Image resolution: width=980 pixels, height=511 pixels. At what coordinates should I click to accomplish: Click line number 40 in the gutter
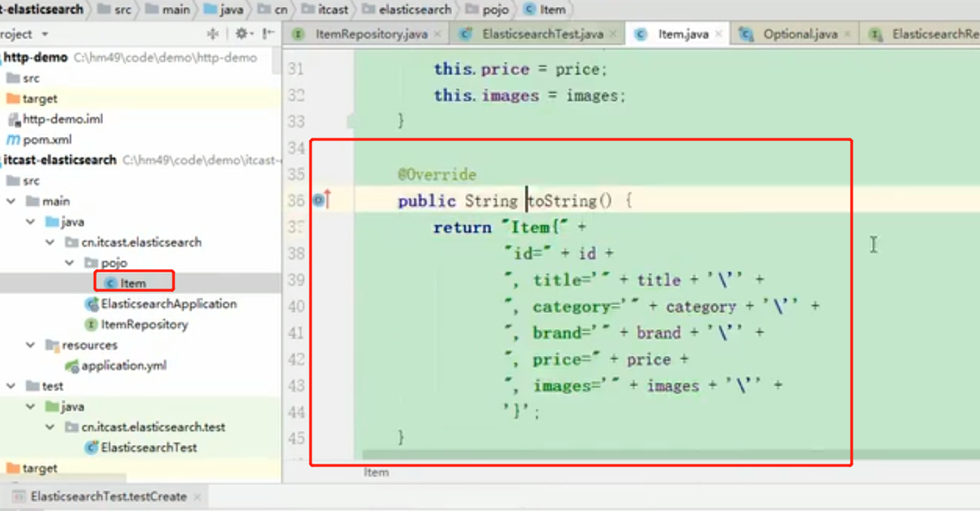(x=296, y=307)
